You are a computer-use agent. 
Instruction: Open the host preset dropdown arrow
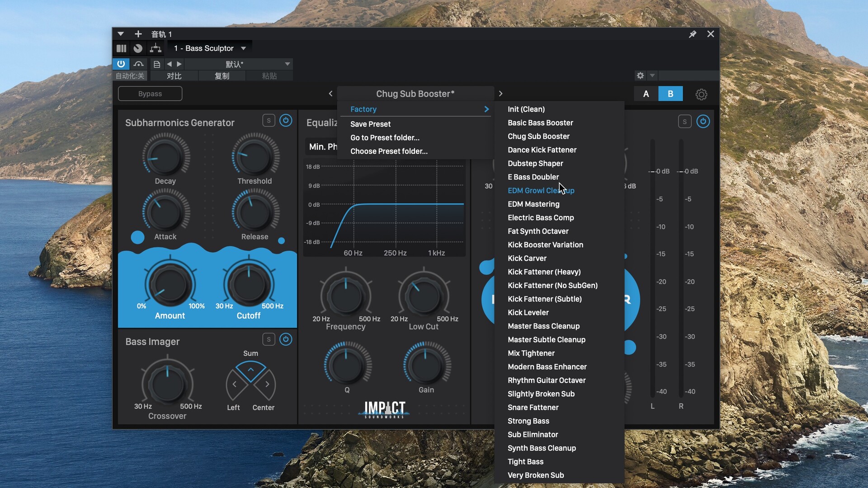click(x=287, y=64)
